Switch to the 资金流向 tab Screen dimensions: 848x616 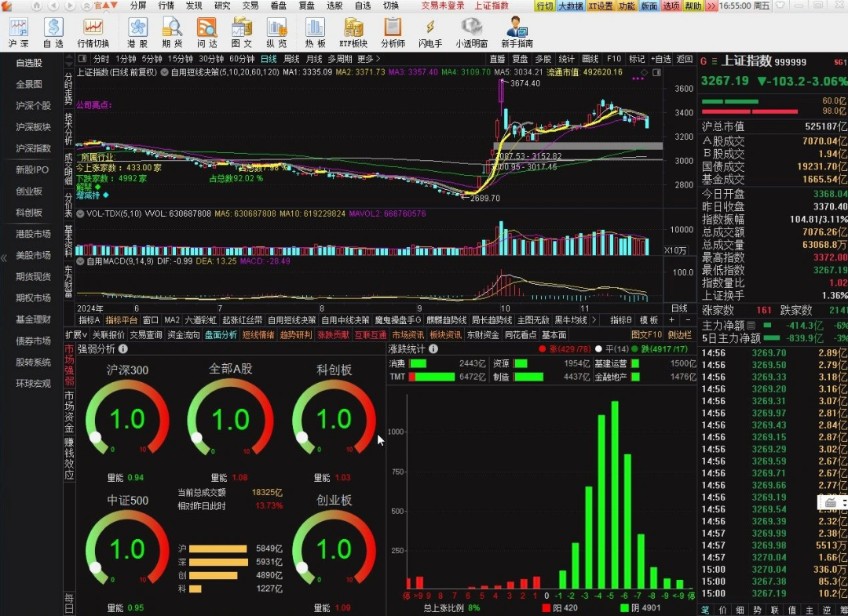(183, 335)
